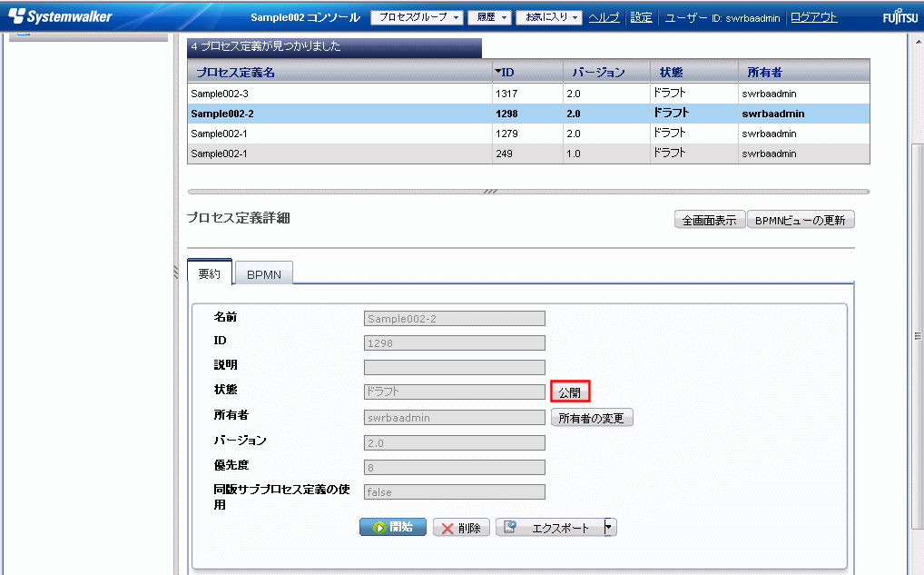This screenshot has height=575, width=924.
Task: Click the 全画面表示 button
Action: click(x=710, y=220)
